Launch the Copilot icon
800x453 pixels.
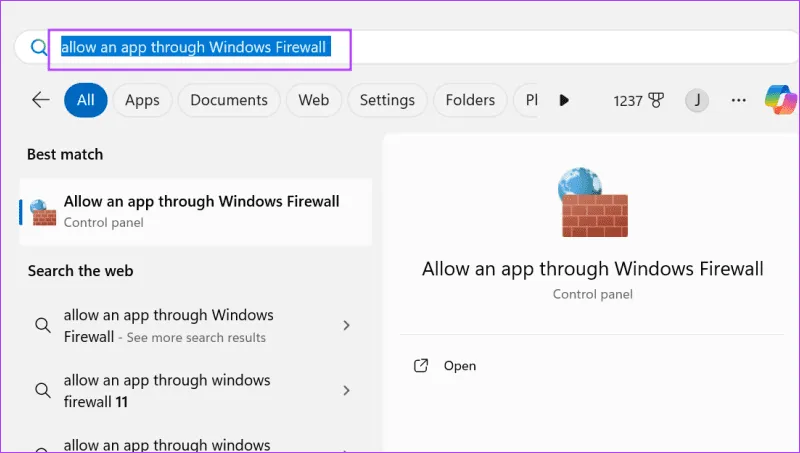pyautogui.click(x=781, y=99)
